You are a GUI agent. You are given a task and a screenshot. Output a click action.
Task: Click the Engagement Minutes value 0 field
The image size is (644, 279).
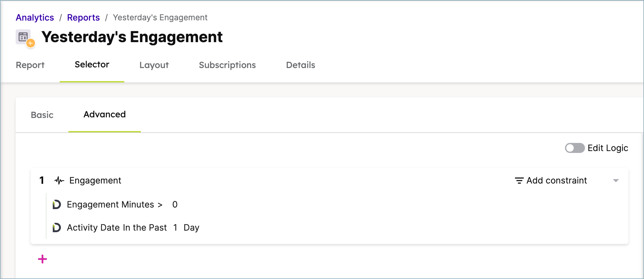coord(175,204)
